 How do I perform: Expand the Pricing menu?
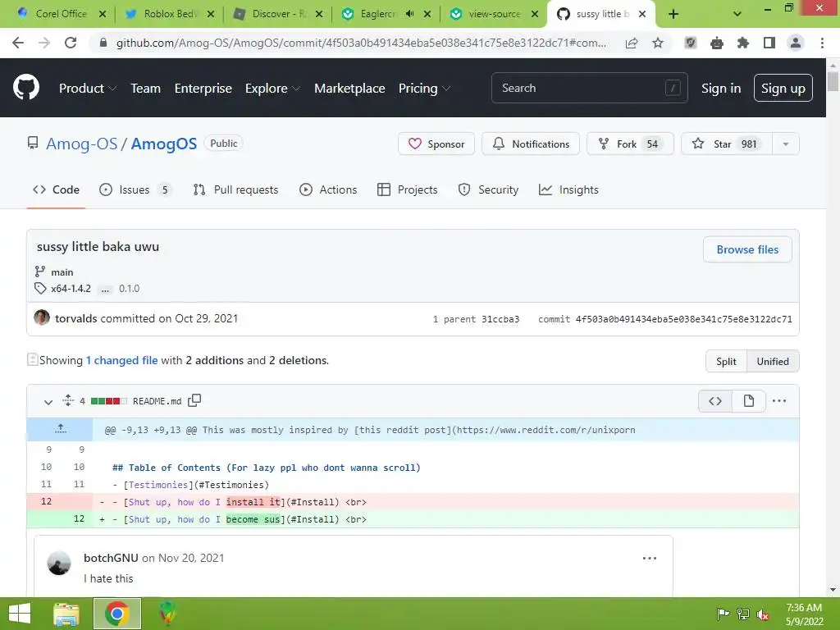pyautogui.click(x=424, y=89)
